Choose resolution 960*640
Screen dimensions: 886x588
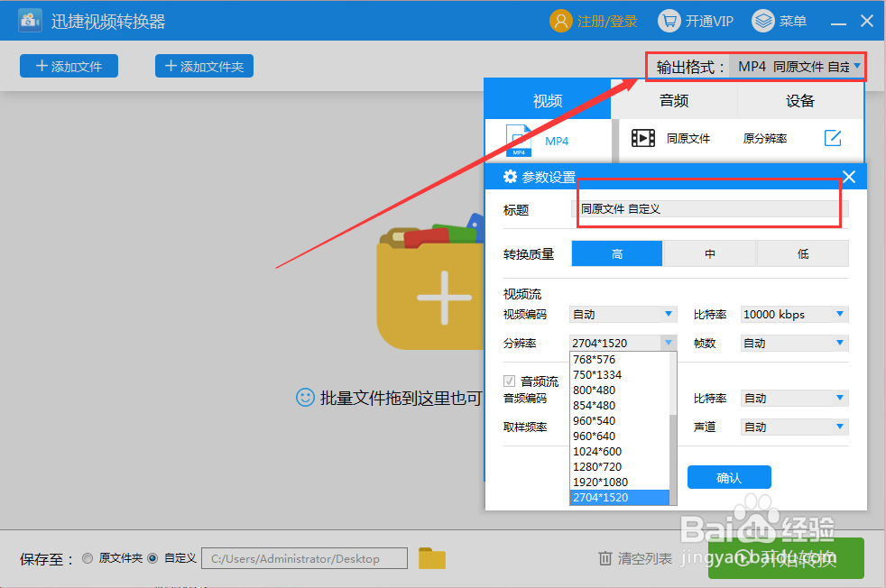coord(620,436)
